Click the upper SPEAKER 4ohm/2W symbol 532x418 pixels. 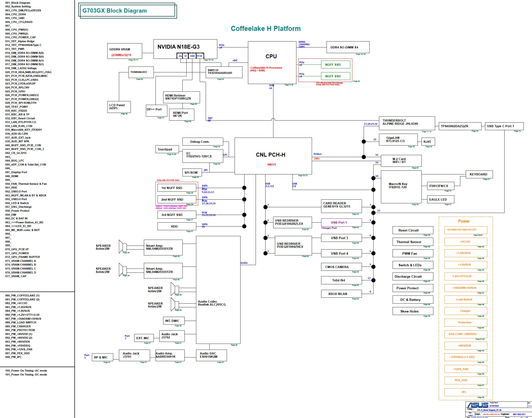pyautogui.click(x=175, y=289)
